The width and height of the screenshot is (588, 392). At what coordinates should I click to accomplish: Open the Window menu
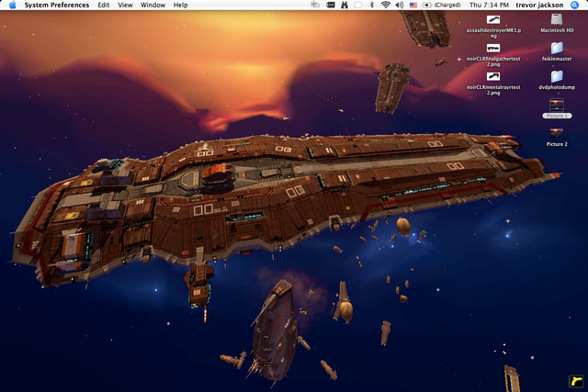click(x=153, y=5)
